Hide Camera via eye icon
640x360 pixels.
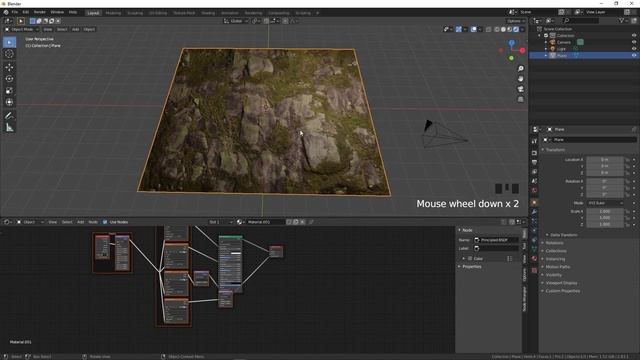tap(634, 42)
